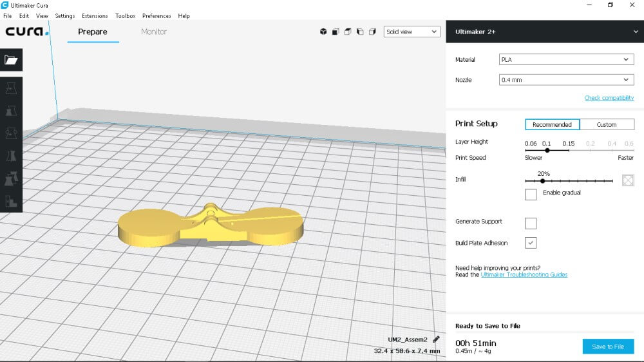
Task: Click the 32.4 x 58.6 x 7.4 mm dimensions
Action: coord(406,351)
